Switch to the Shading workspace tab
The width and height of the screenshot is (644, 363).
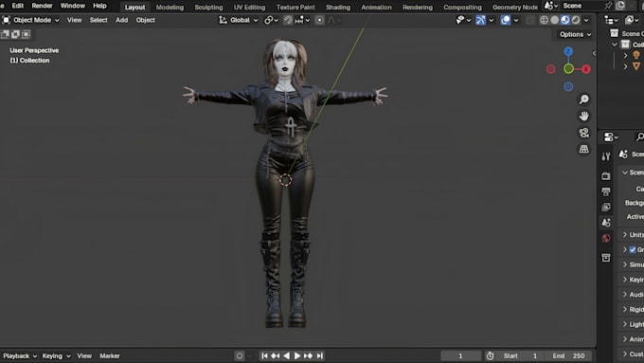338,7
